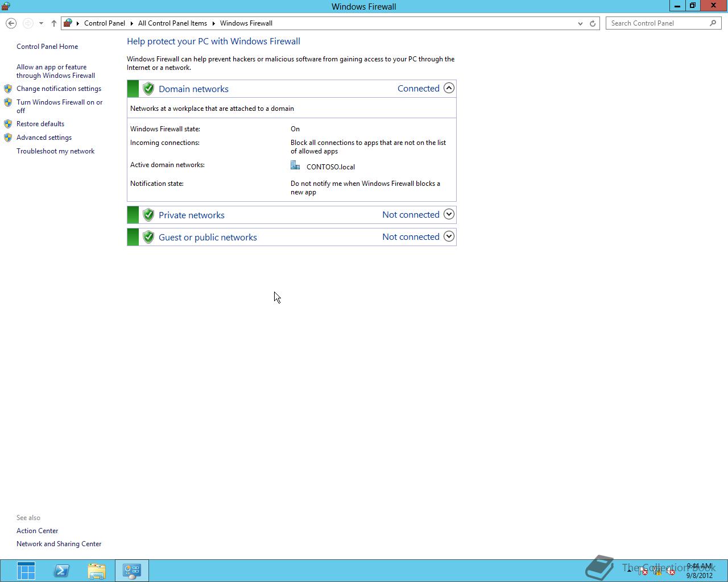
Task: Click Control Panel taskbar button
Action: pos(132,571)
